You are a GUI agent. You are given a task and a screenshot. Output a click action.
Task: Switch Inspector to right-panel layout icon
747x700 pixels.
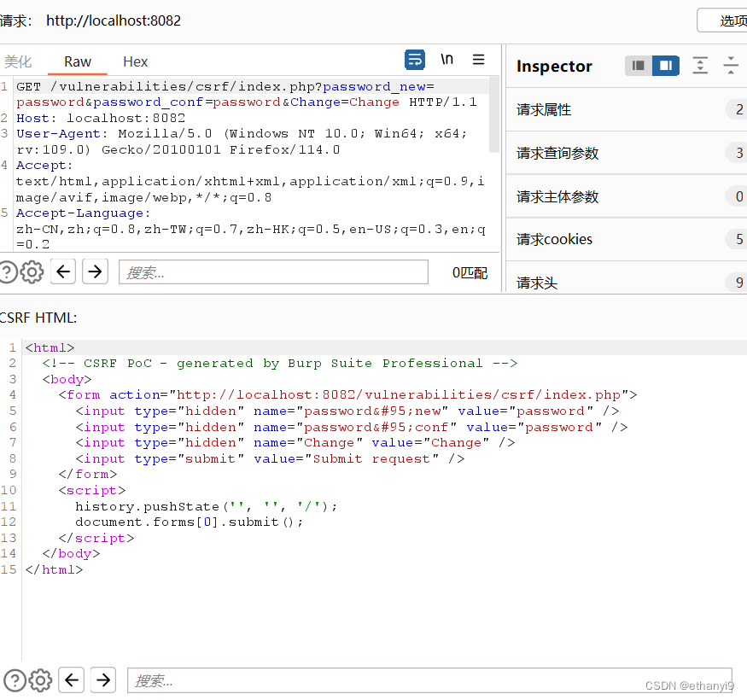pos(666,65)
